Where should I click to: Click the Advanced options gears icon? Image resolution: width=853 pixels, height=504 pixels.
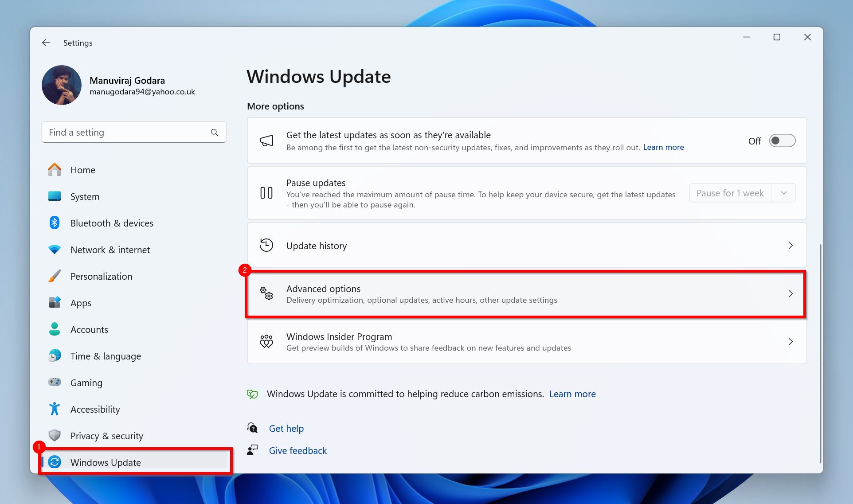(x=266, y=293)
